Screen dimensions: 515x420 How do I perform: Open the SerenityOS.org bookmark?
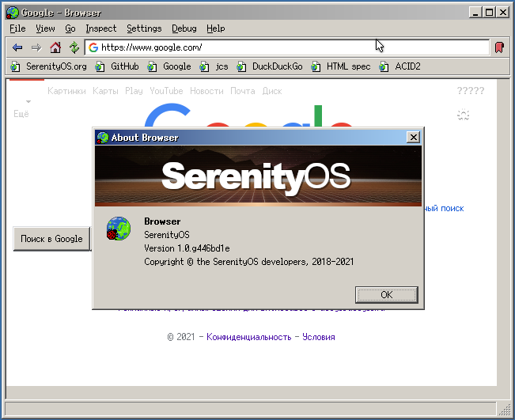56,66
